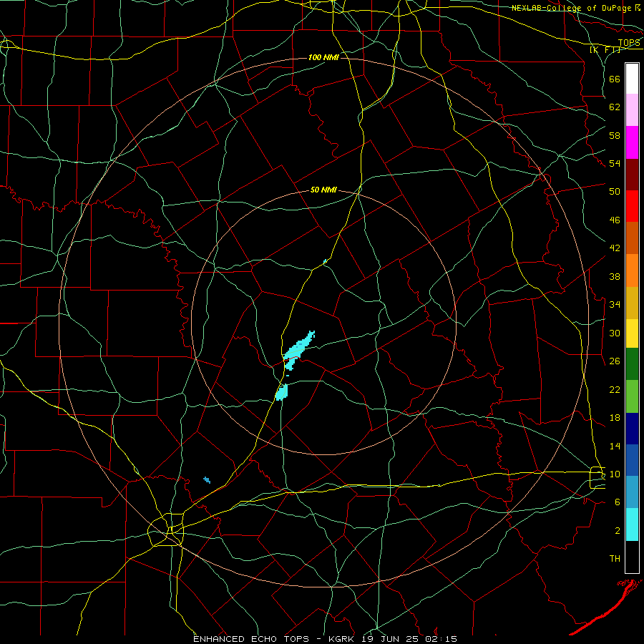
Task: Click the "66" legend value
Action: coord(615,79)
